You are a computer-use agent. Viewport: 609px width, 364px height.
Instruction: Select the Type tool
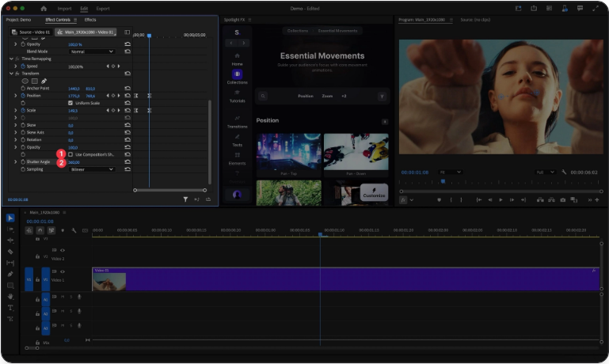pyautogui.click(x=10, y=308)
